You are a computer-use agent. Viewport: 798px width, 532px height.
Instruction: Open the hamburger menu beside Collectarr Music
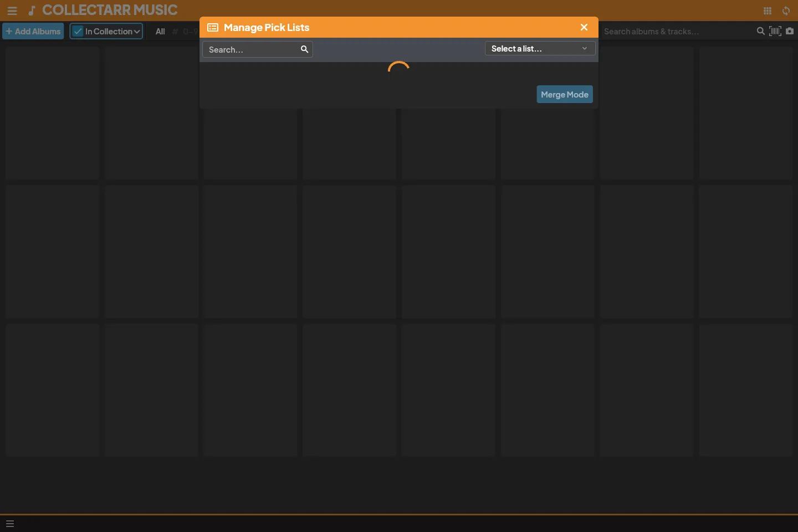click(12, 11)
